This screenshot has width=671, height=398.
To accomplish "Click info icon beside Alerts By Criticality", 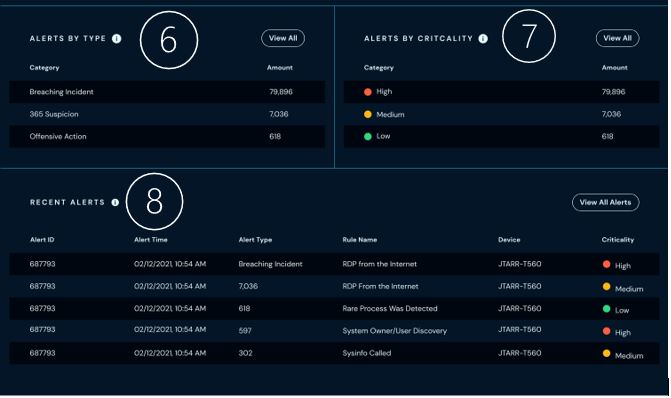I will tap(483, 39).
